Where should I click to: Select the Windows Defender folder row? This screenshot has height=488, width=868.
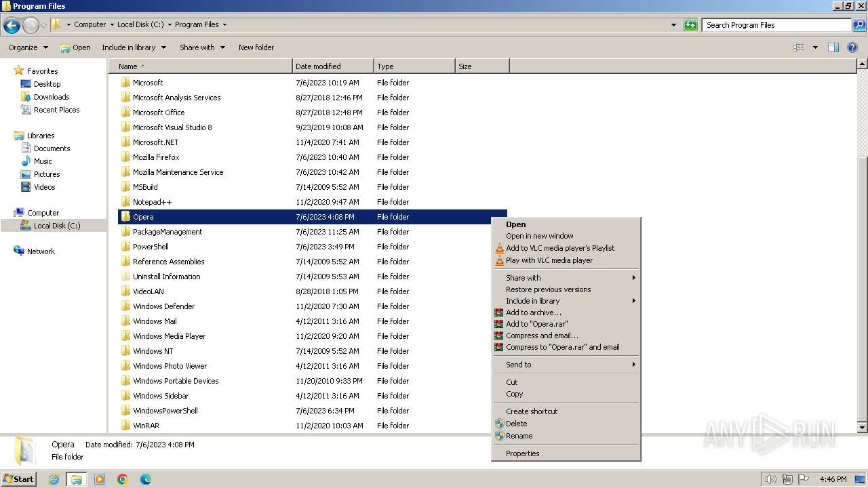(312, 306)
